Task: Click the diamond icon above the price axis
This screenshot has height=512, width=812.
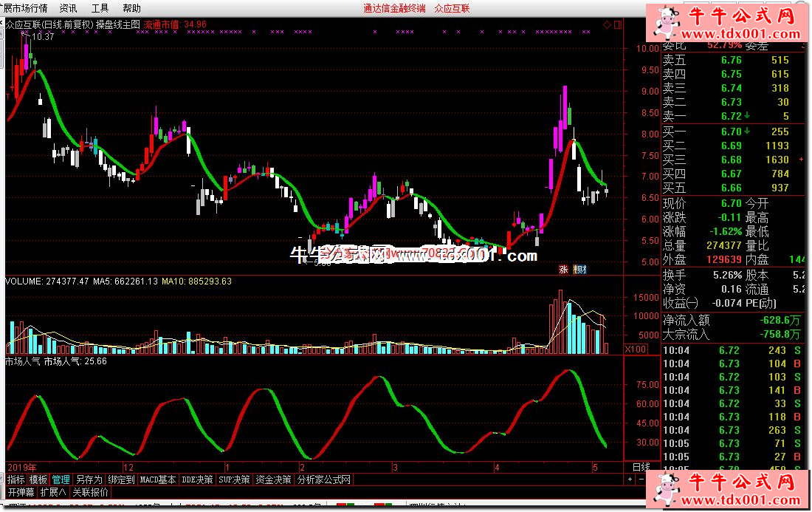Action: [607, 25]
